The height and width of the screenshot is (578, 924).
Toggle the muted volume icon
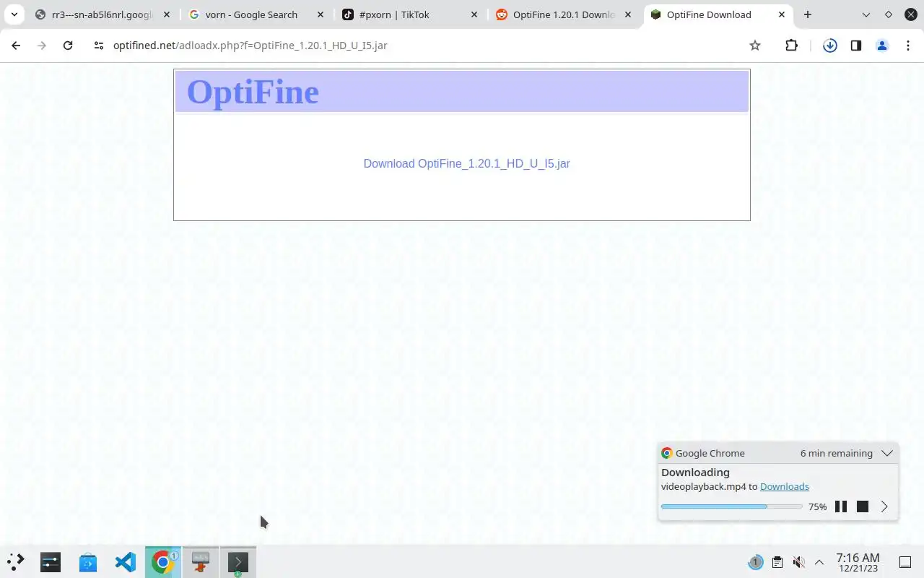798,562
